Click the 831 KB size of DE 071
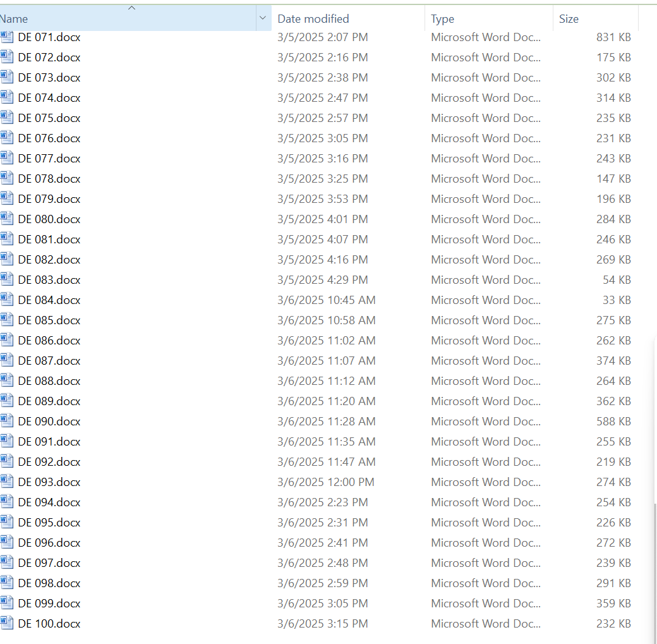The height and width of the screenshot is (644, 657). [613, 37]
